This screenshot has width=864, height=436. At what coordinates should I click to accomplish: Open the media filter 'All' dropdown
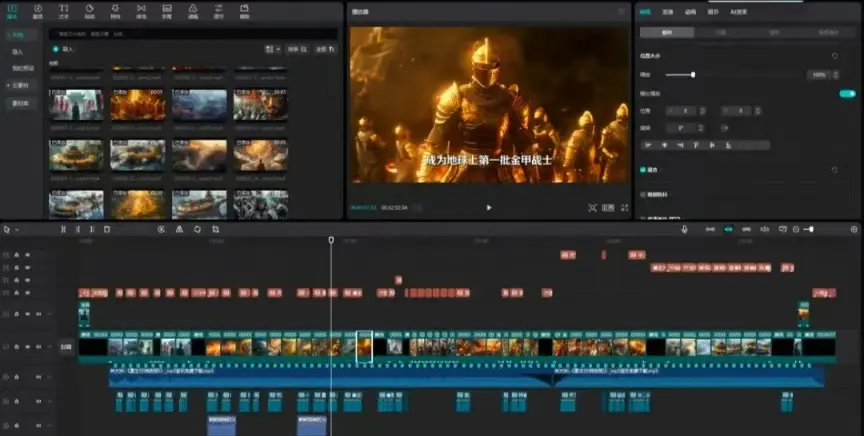(x=325, y=49)
